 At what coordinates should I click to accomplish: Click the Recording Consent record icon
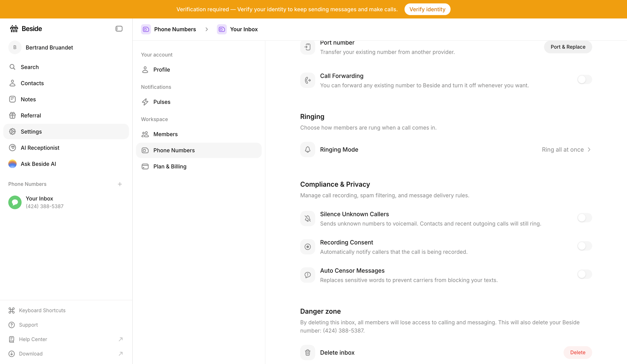[307, 247]
